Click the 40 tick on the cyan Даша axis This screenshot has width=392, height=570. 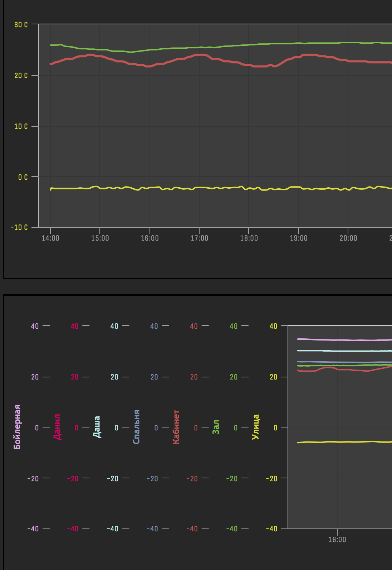(114, 326)
